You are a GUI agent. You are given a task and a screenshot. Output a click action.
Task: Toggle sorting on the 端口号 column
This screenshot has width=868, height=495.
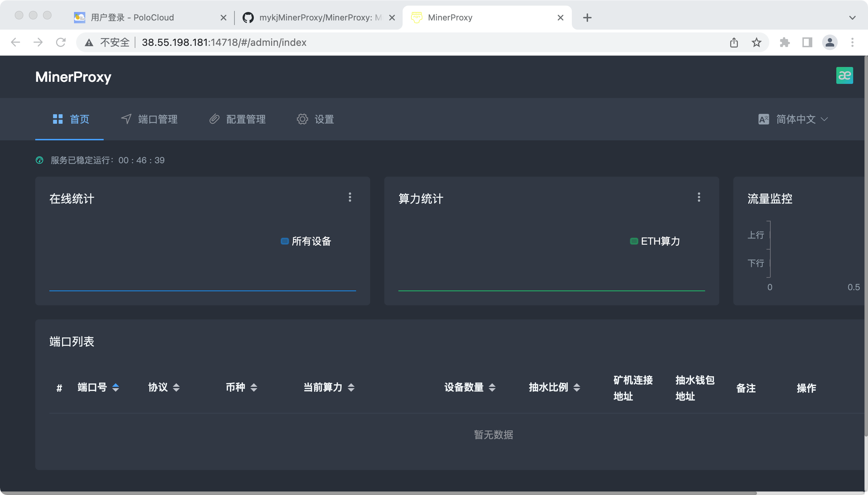(x=115, y=387)
